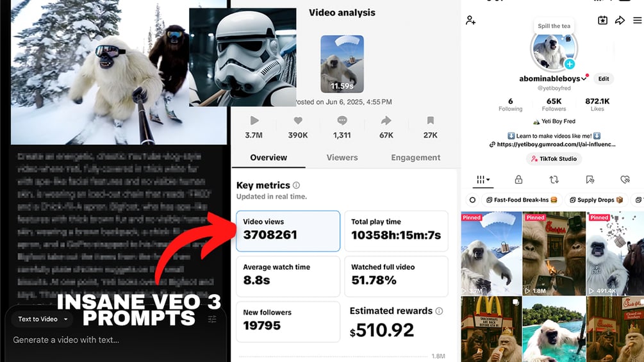Select the Video views metric card

tap(288, 231)
